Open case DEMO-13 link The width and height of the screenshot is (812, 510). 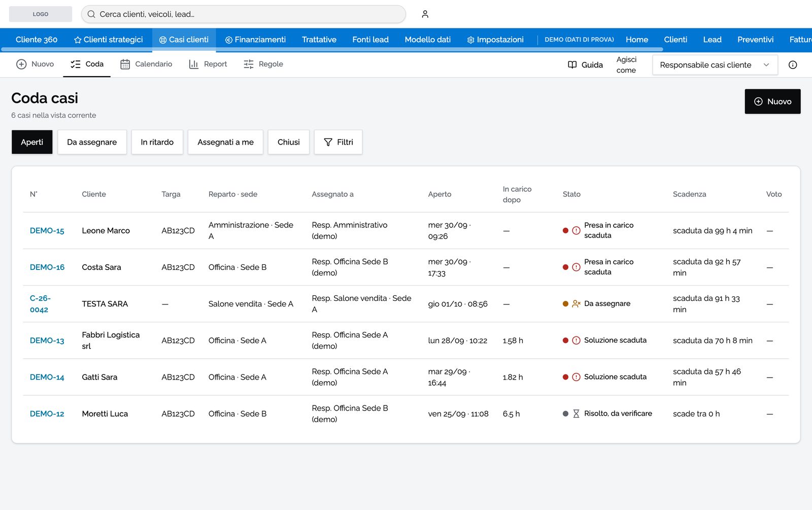[47, 341]
